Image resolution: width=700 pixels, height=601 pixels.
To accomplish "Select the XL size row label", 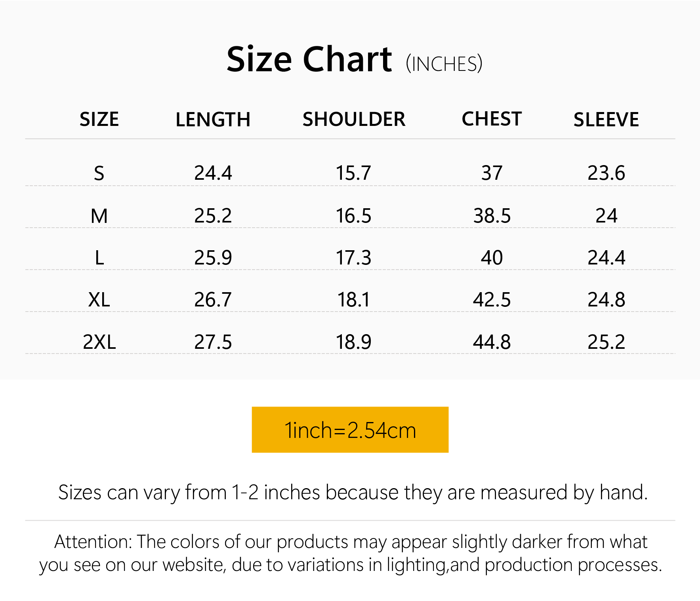I will coord(99,300).
